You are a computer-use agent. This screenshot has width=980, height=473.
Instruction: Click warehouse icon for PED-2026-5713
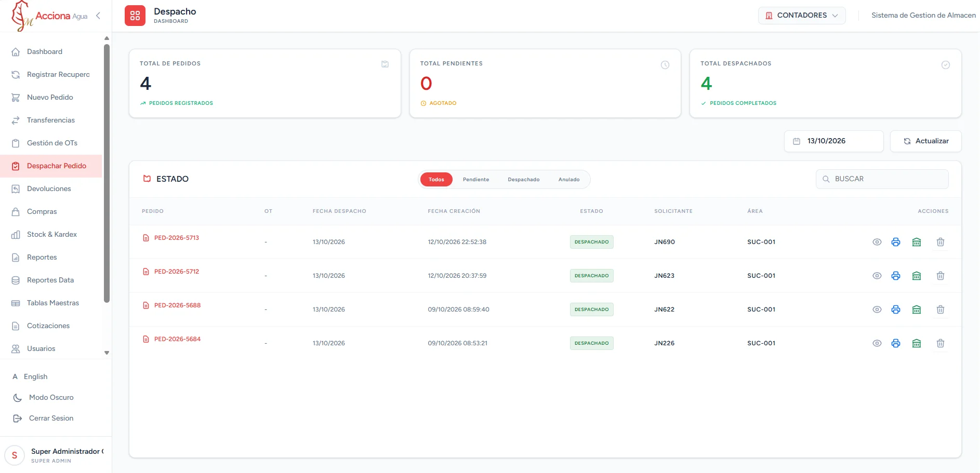point(917,242)
